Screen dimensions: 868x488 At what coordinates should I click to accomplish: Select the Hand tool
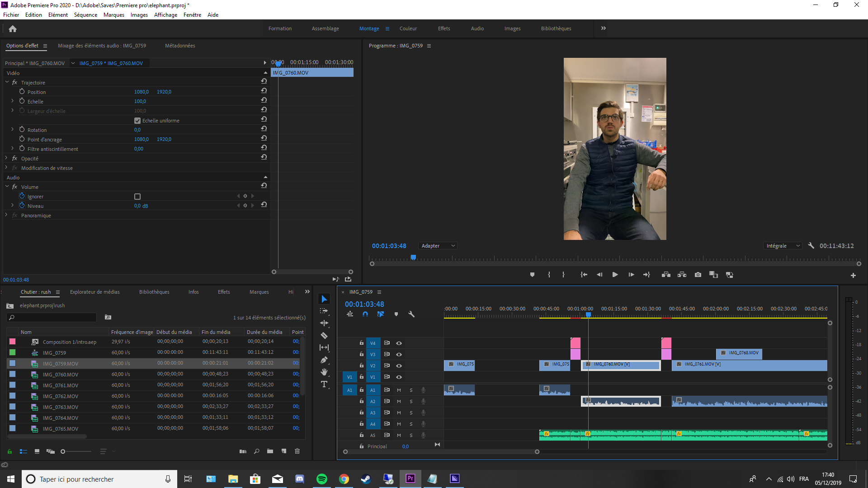(324, 372)
